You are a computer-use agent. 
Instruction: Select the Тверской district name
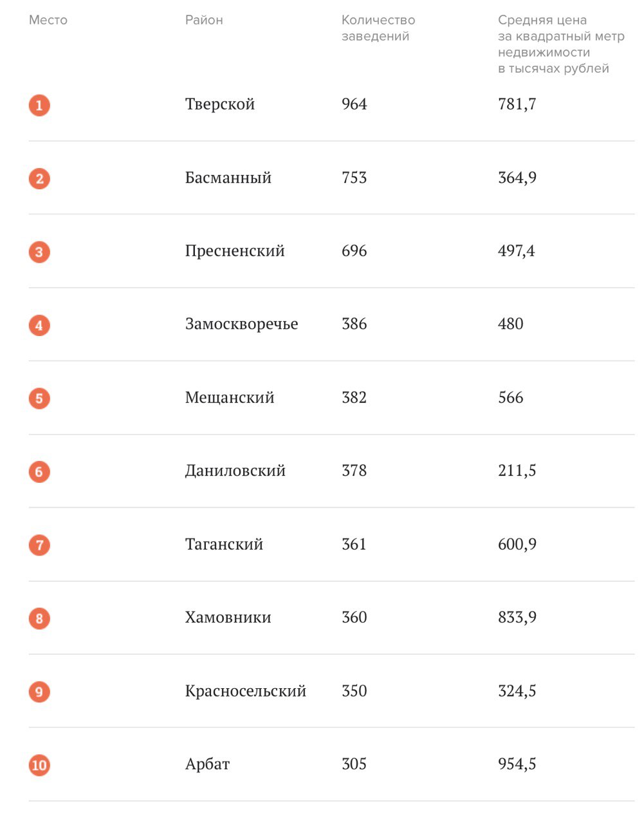point(220,104)
